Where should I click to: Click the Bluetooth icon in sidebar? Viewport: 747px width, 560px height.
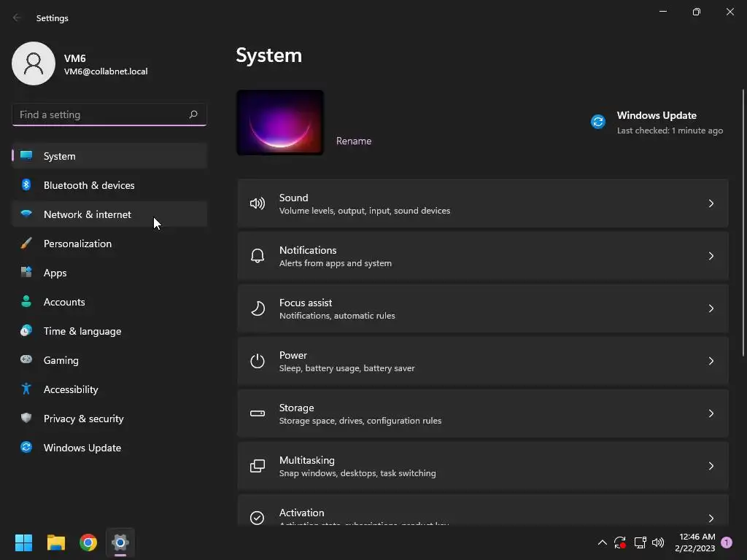(26, 184)
